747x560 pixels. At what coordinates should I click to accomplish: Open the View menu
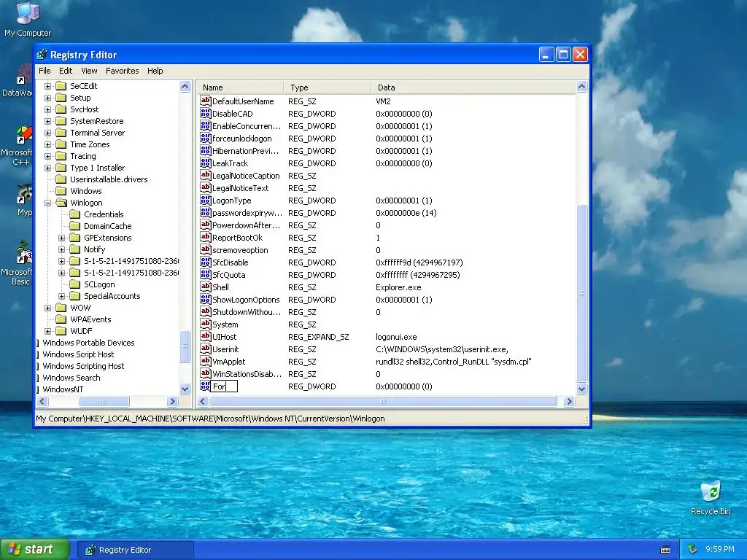pyautogui.click(x=89, y=71)
